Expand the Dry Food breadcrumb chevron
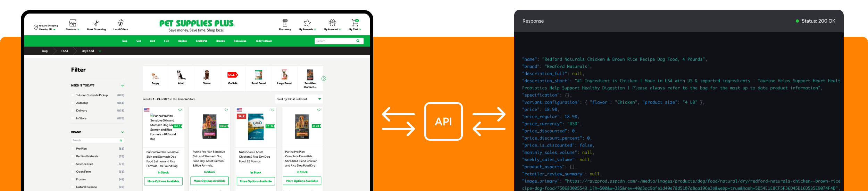This screenshot has height=191, width=868. tap(100, 51)
